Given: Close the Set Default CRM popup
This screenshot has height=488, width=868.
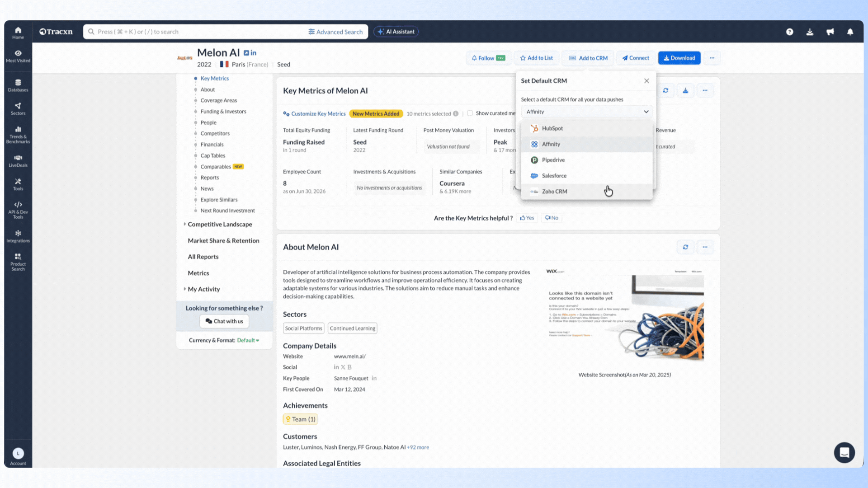Looking at the screenshot, I should point(646,81).
